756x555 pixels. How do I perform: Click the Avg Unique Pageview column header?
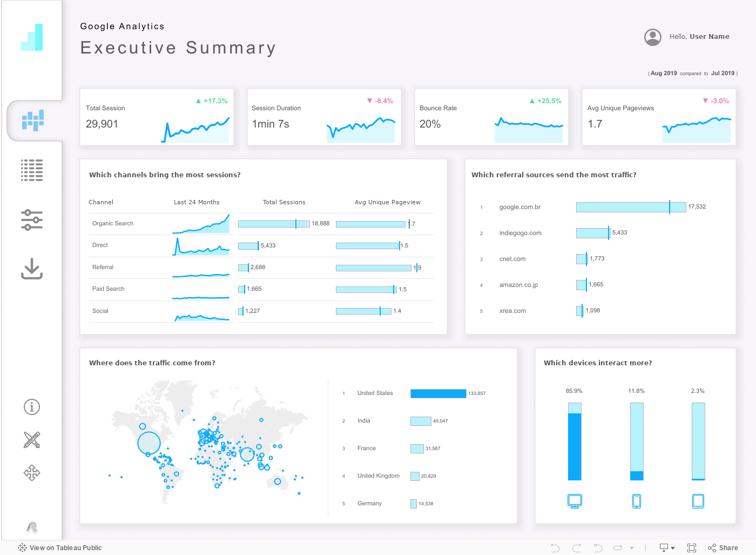pos(387,202)
